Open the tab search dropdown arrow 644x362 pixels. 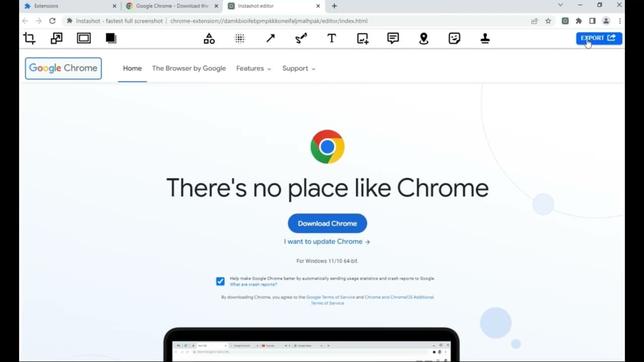click(x=560, y=5)
